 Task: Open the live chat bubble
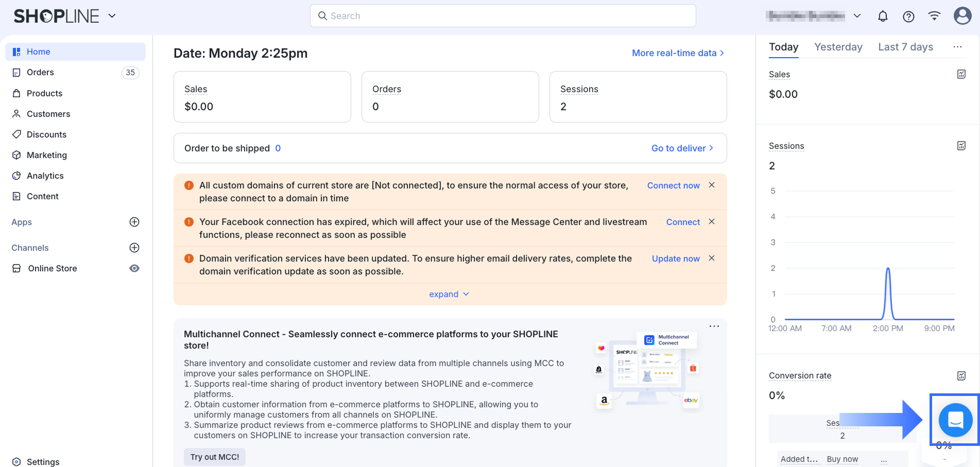click(955, 420)
